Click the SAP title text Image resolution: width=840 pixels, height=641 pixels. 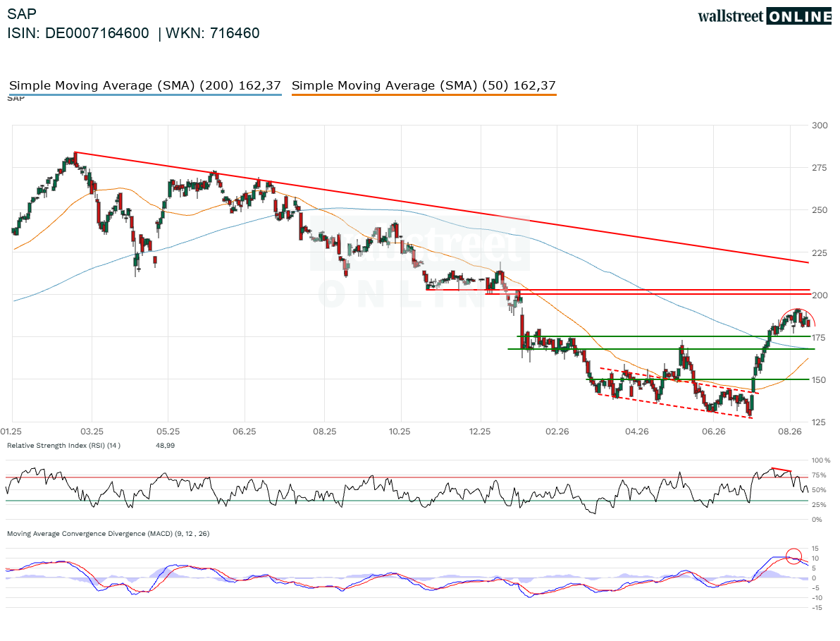[x=21, y=13]
